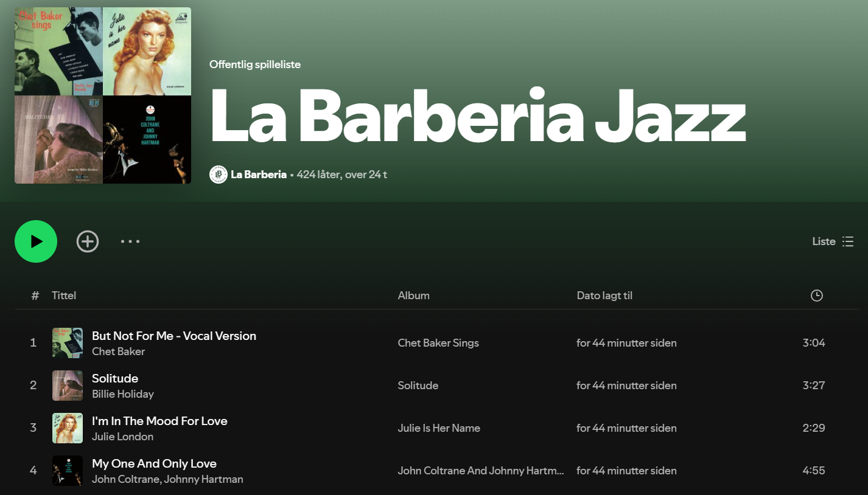The image size is (868, 495).
Task: Click the Tittel column header
Action: point(64,296)
